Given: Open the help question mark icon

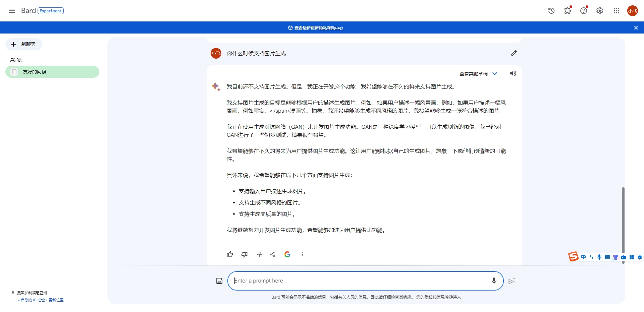Looking at the screenshot, I should pyautogui.click(x=584, y=11).
